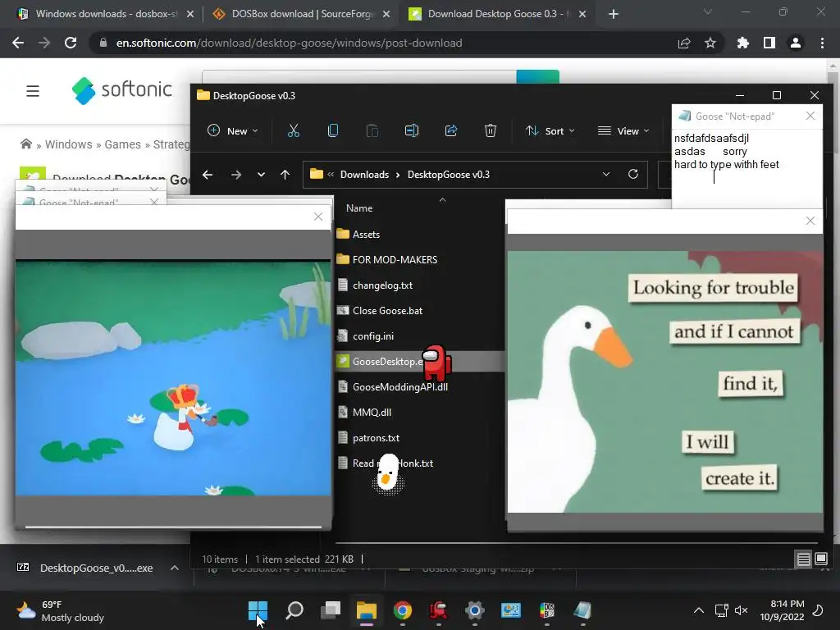The height and width of the screenshot is (630, 840).
Task: Click the Share icon in Explorer toolbar
Action: pos(451,130)
